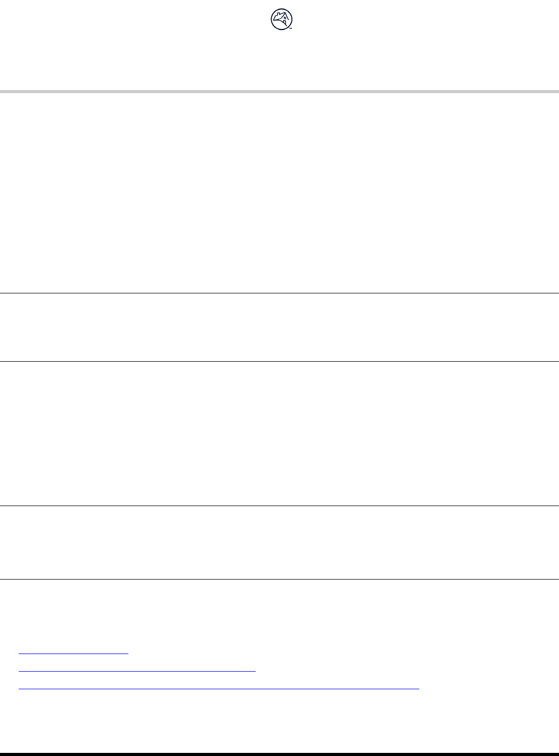Viewport: 559px width, 756px height.
Task: Click the black footer bar at page bottom
Action: point(279,754)
